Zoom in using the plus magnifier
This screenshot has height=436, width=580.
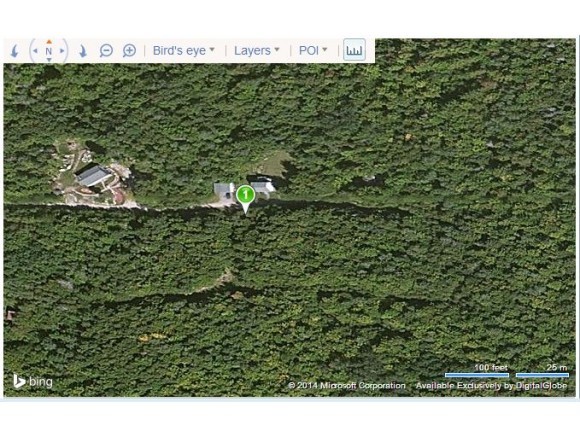pos(129,50)
